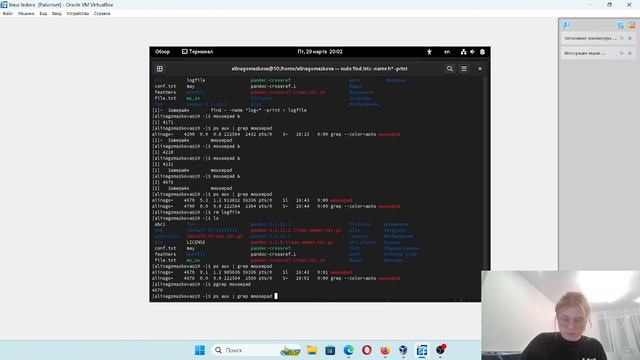Open the terminal hamburger menu
Viewport: 640px width, 360px height.
pyautogui.click(x=464, y=69)
